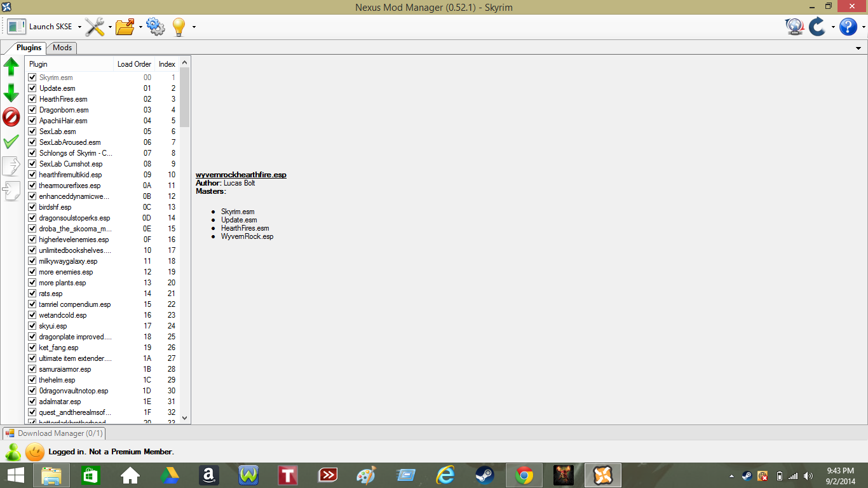Uncheck the Dragonborn.esm checkbox
Viewport: 868px width, 488px height.
[32, 110]
